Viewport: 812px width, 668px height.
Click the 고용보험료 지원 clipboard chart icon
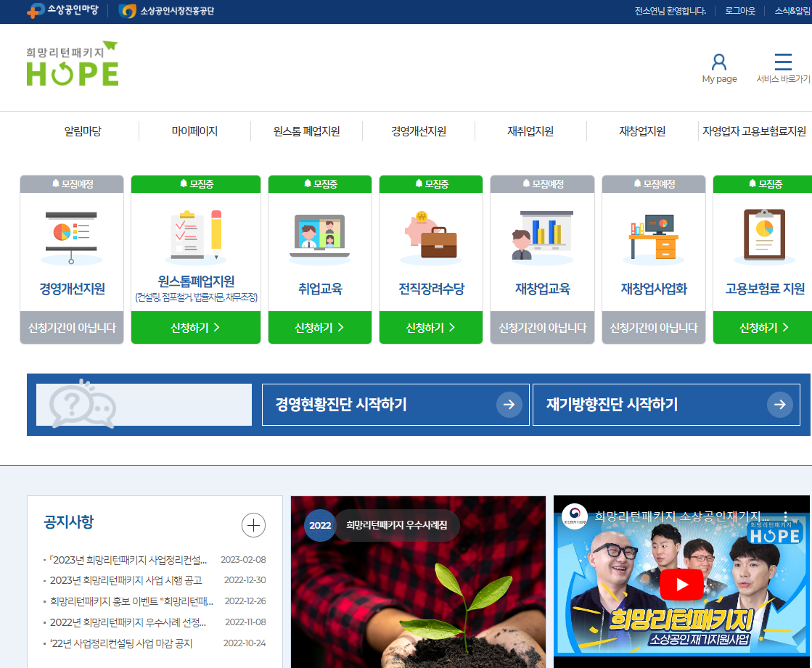(764, 236)
